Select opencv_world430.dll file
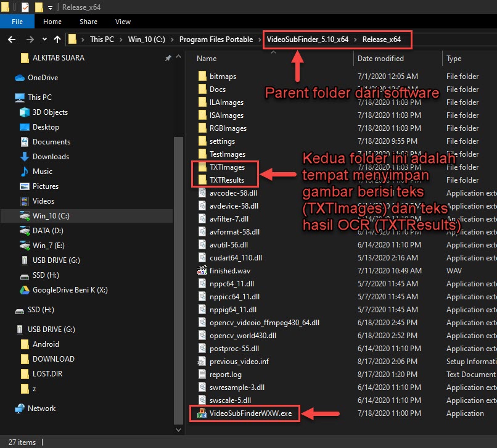Viewport: 497px width, 448px height. pyautogui.click(x=243, y=336)
